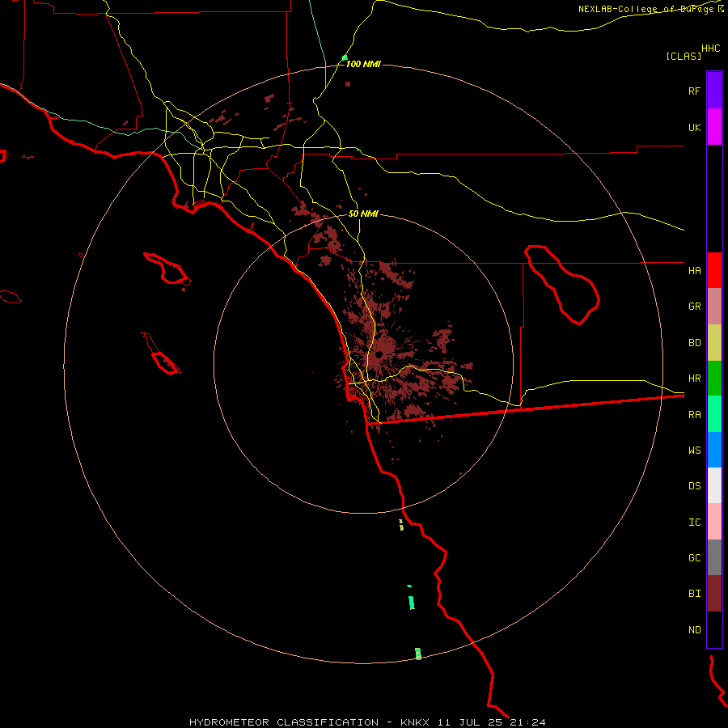The image size is (728, 728).
Task: Click the ND legend label
Action: point(694,630)
